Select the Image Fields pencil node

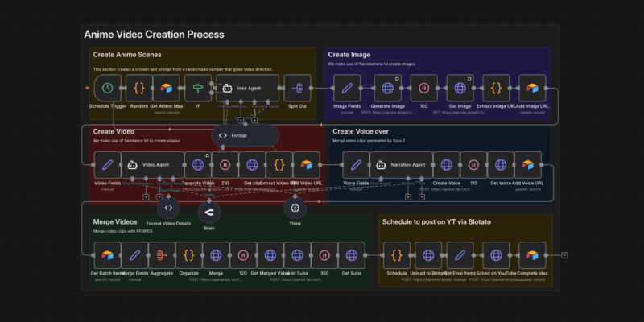pos(347,88)
